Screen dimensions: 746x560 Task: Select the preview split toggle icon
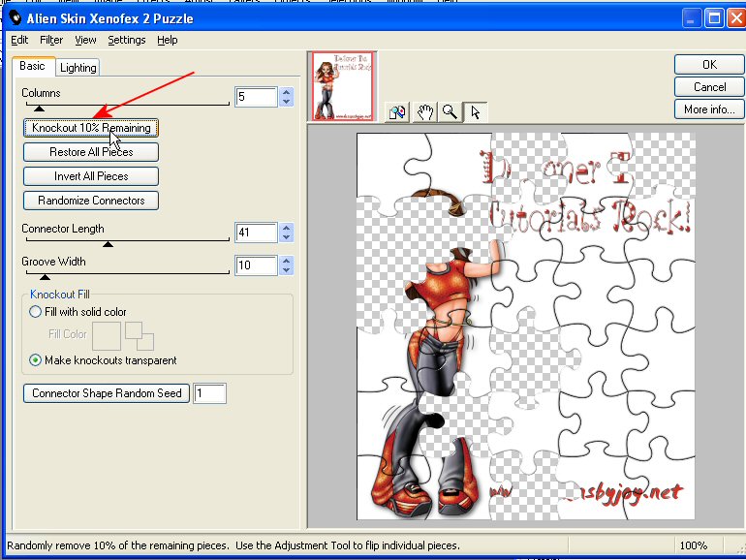point(397,112)
